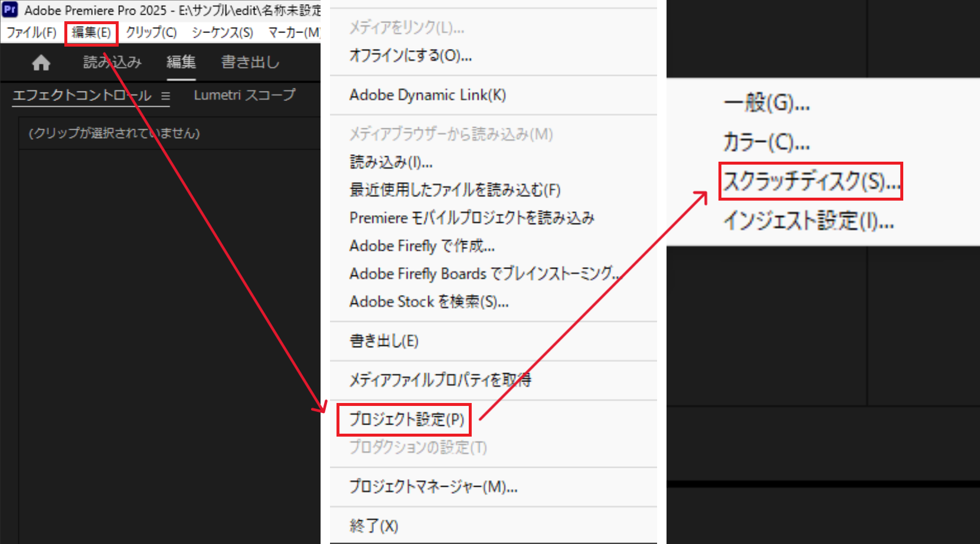Click 読み込み(I)... in the file menu
980x544 pixels.
[391, 162]
